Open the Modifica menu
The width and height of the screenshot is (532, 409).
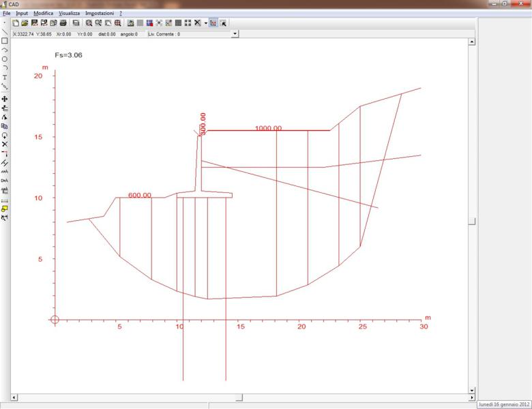click(43, 13)
